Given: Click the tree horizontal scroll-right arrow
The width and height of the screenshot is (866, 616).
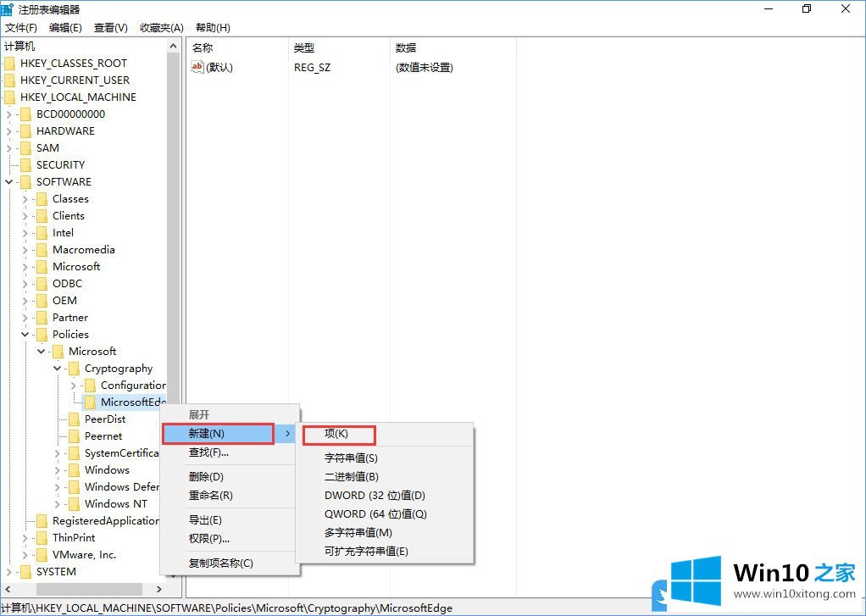Looking at the screenshot, I should [x=159, y=590].
